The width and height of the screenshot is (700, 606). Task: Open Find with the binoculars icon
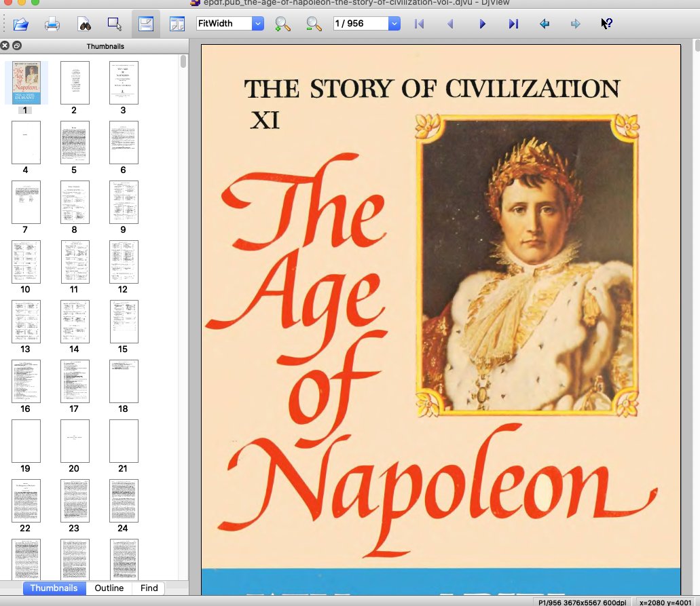pos(85,24)
